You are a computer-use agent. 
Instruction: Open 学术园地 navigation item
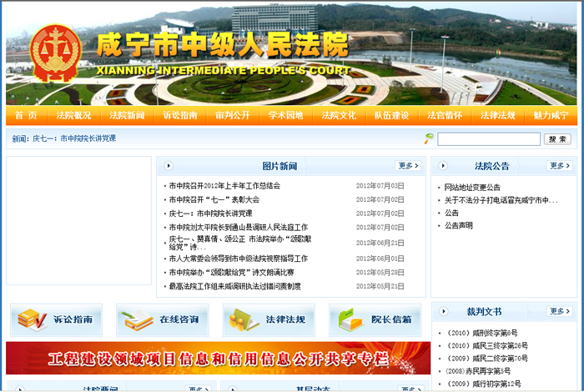[285, 115]
